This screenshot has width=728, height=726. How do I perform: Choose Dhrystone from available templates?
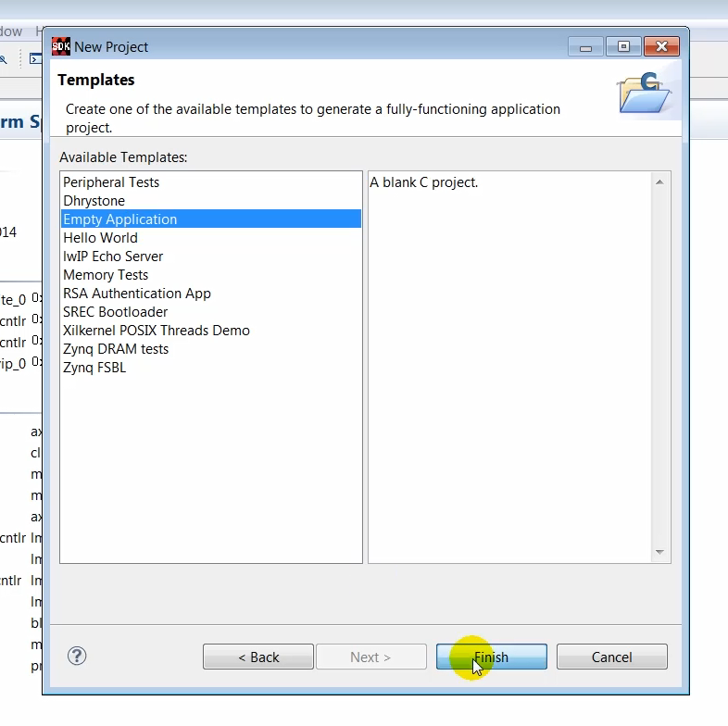click(94, 201)
